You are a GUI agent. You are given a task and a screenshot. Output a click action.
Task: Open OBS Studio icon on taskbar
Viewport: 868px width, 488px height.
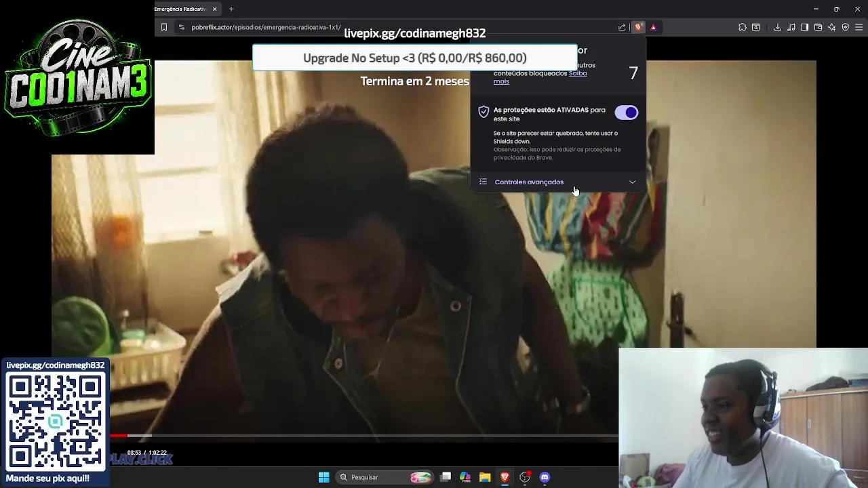click(x=525, y=477)
